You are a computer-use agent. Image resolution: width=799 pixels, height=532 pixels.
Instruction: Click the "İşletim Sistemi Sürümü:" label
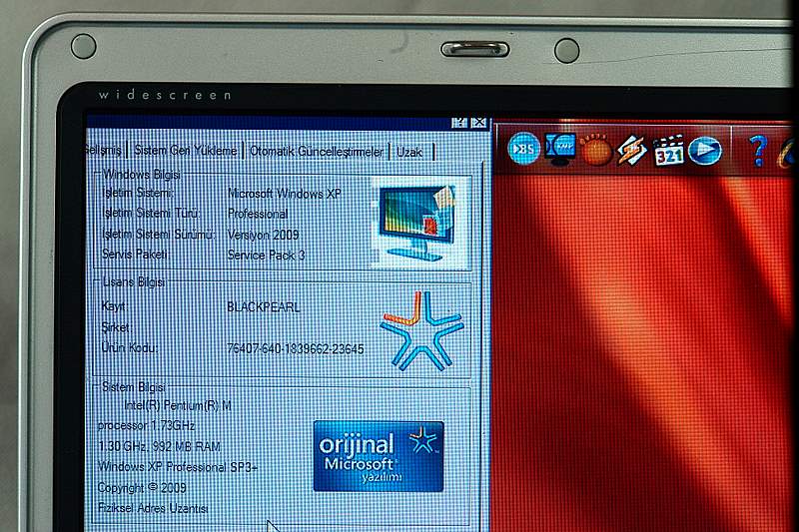click(159, 235)
